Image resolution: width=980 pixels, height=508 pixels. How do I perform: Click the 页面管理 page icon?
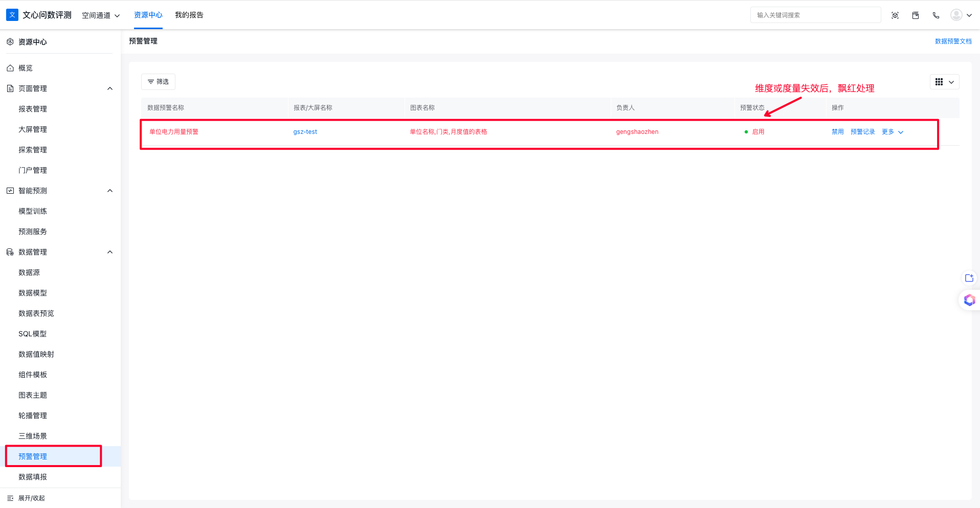10,88
